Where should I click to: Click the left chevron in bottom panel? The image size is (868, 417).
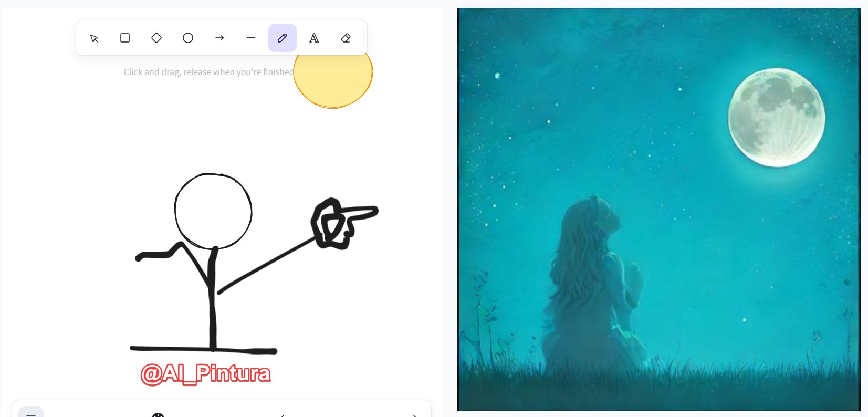tap(283, 415)
